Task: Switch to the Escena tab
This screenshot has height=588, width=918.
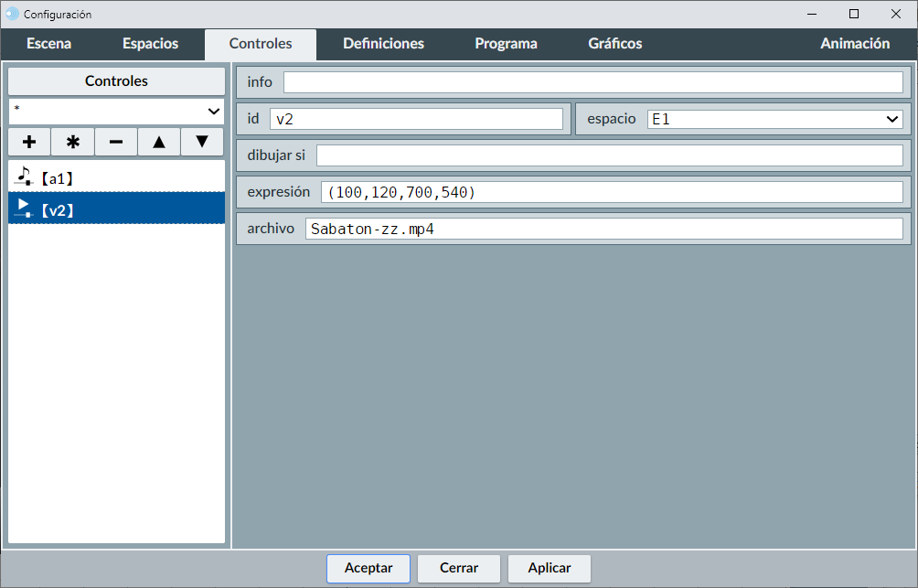Action: click(48, 44)
